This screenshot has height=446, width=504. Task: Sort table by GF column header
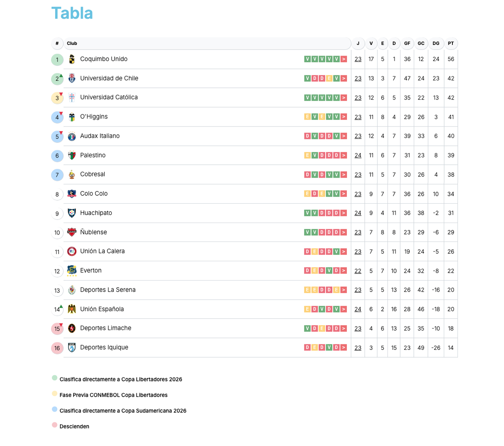407,43
